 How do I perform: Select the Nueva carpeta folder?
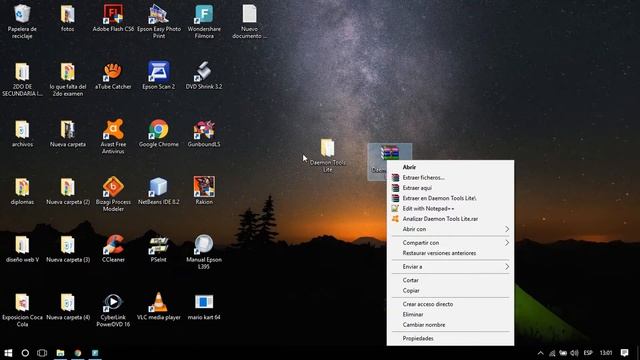tap(67, 133)
